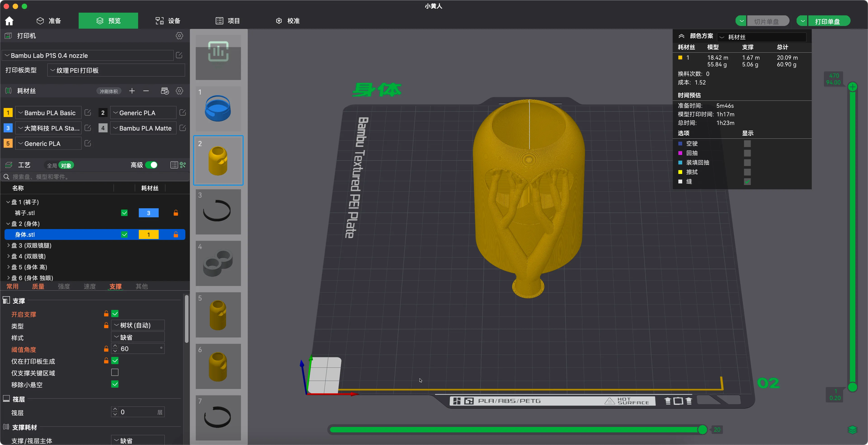The height and width of the screenshot is (445, 868).
Task: Uncheck 移除小悬空 checkbox
Action: pos(115,384)
